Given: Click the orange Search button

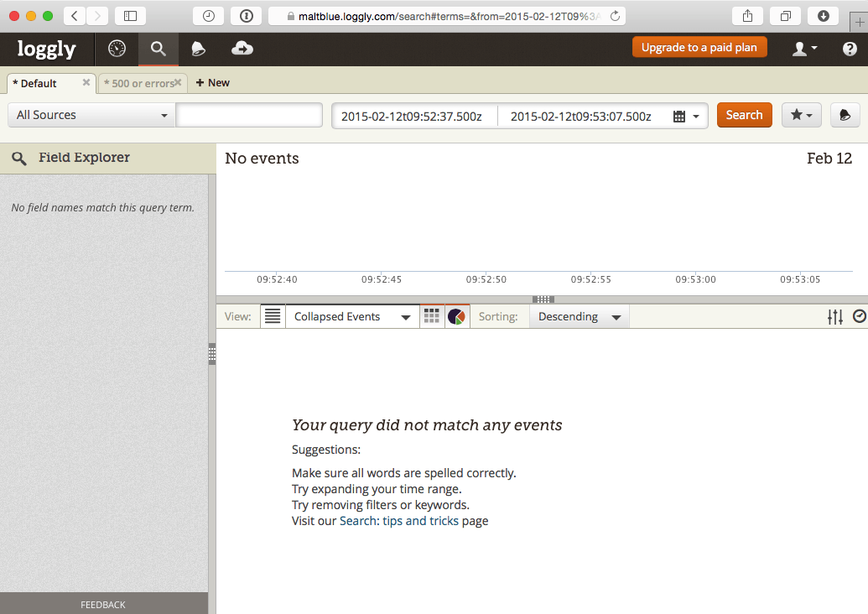Looking at the screenshot, I should 745,115.
